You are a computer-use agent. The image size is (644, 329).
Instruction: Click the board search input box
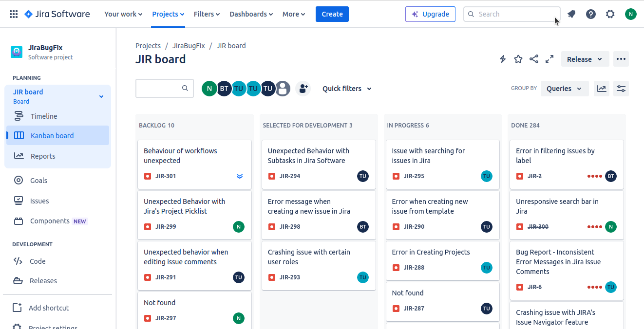click(165, 89)
